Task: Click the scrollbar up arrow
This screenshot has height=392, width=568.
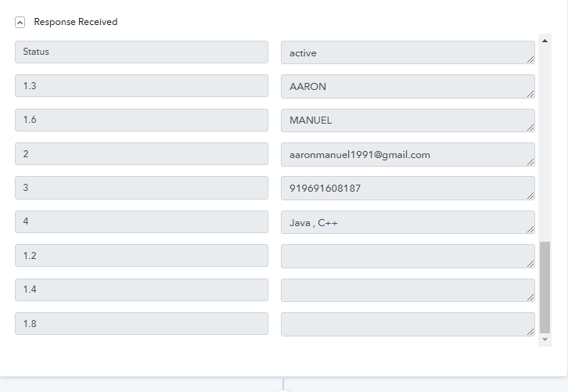Action: pyautogui.click(x=545, y=40)
